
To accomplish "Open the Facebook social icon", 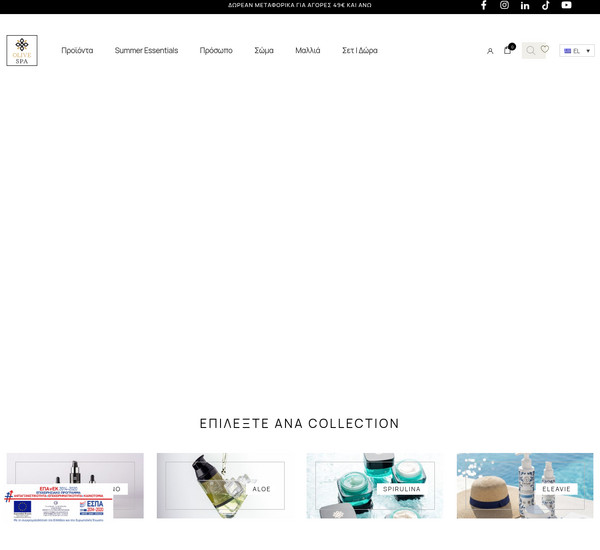I will (x=484, y=5).
